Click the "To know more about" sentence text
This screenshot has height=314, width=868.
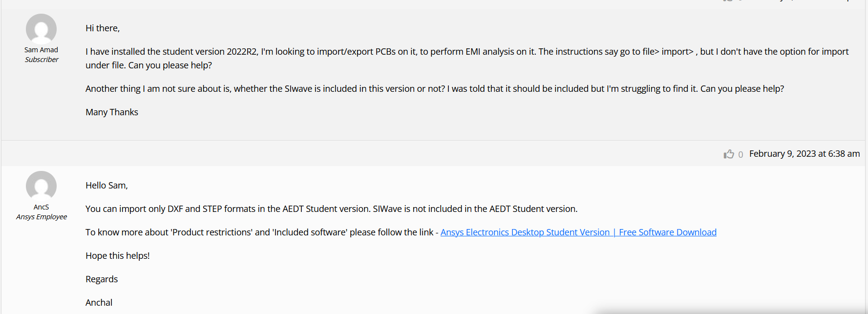pos(259,232)
